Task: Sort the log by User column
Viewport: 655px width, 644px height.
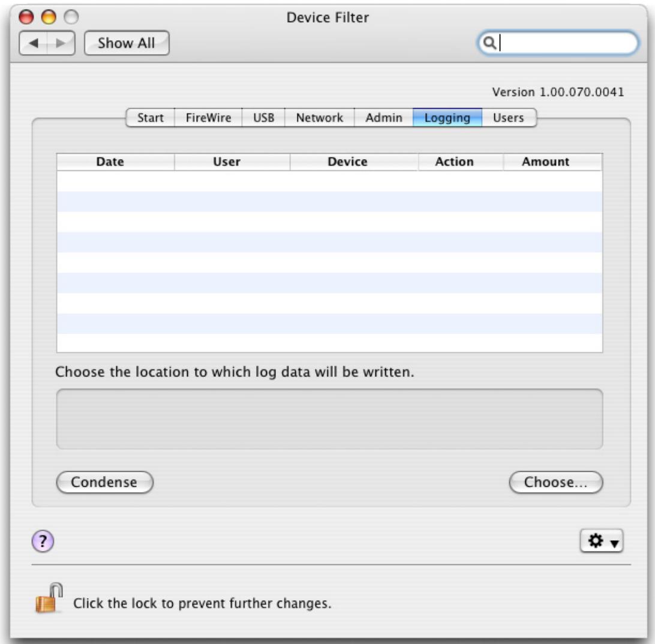Action: [232, 161]
